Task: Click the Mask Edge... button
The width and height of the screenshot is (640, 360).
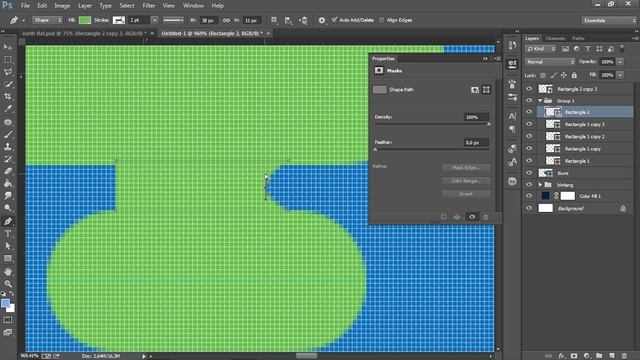Action: pos(466,168)
